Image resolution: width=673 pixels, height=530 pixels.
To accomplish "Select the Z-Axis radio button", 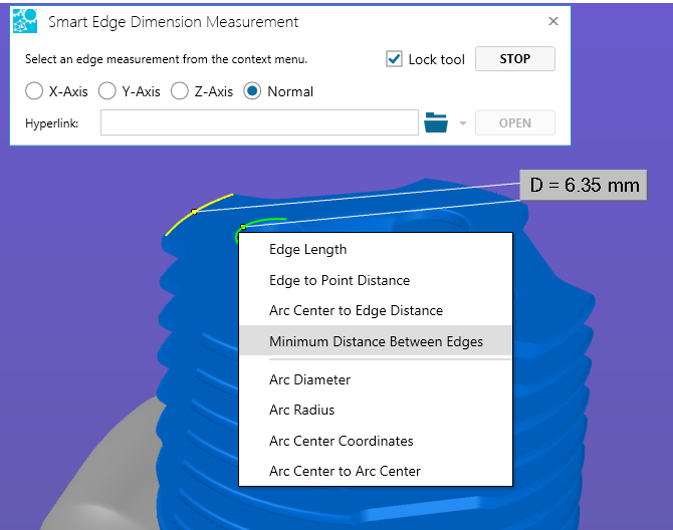I will click(179, 91).
